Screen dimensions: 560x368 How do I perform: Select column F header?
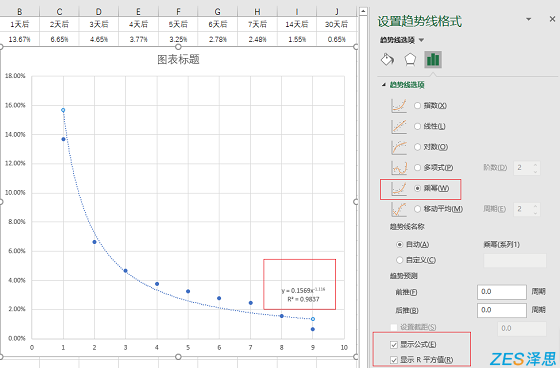[178, 12]
